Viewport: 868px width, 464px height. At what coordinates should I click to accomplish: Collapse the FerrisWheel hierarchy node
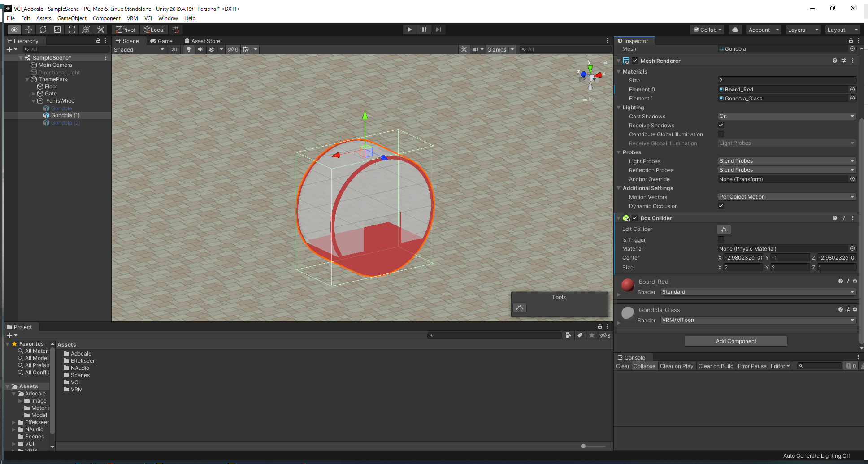pyautogui.click(x=34, y=101)
